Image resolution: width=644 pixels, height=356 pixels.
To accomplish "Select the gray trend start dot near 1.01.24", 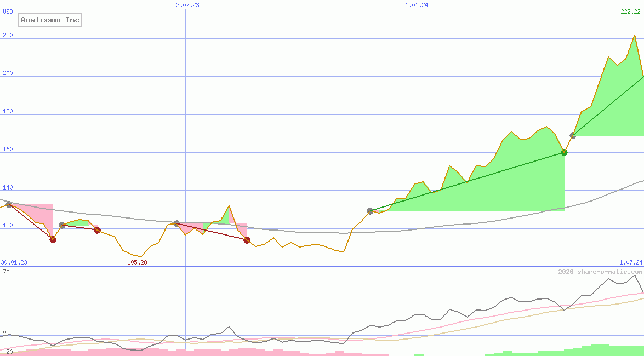I will pos(371,211).
